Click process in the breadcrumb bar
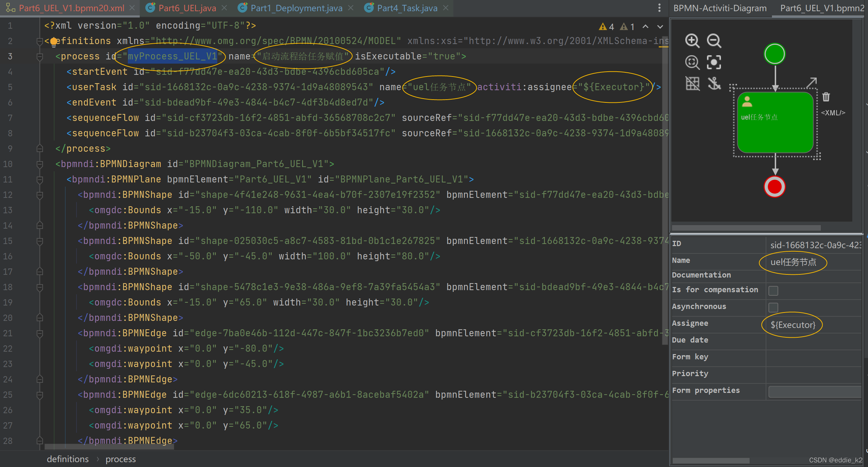Screen dimensions: 868x467 [121, 459]
